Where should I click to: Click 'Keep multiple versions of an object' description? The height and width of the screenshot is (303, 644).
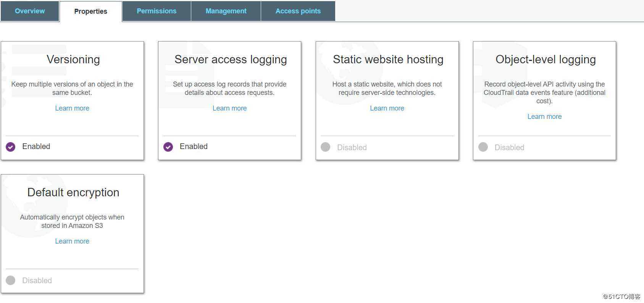click(72, 88)
